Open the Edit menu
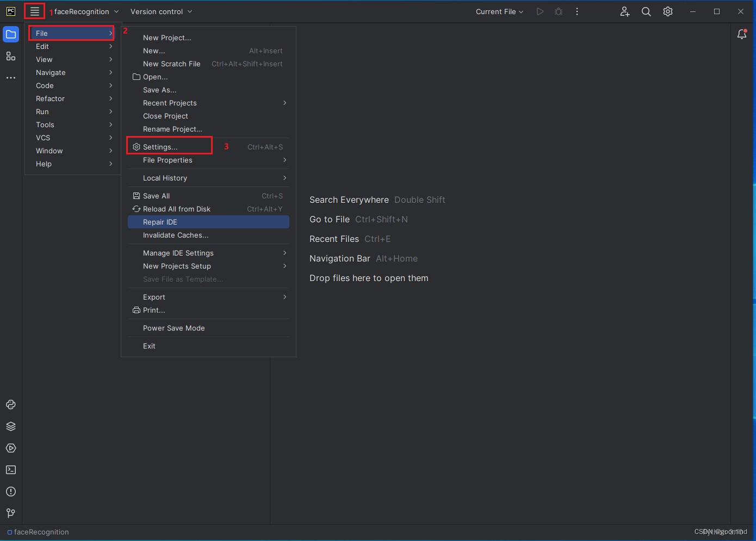 pyautogui.click(x=72, y=46)
